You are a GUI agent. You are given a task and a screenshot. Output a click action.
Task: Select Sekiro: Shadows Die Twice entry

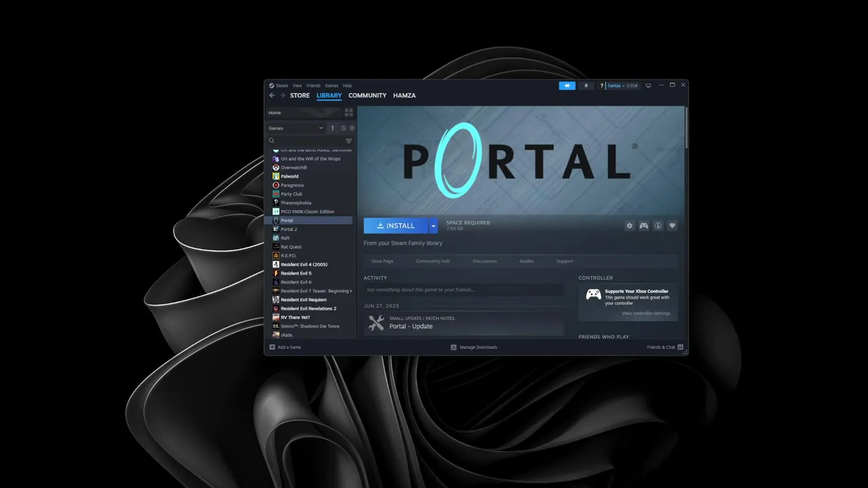click(309, 326)
